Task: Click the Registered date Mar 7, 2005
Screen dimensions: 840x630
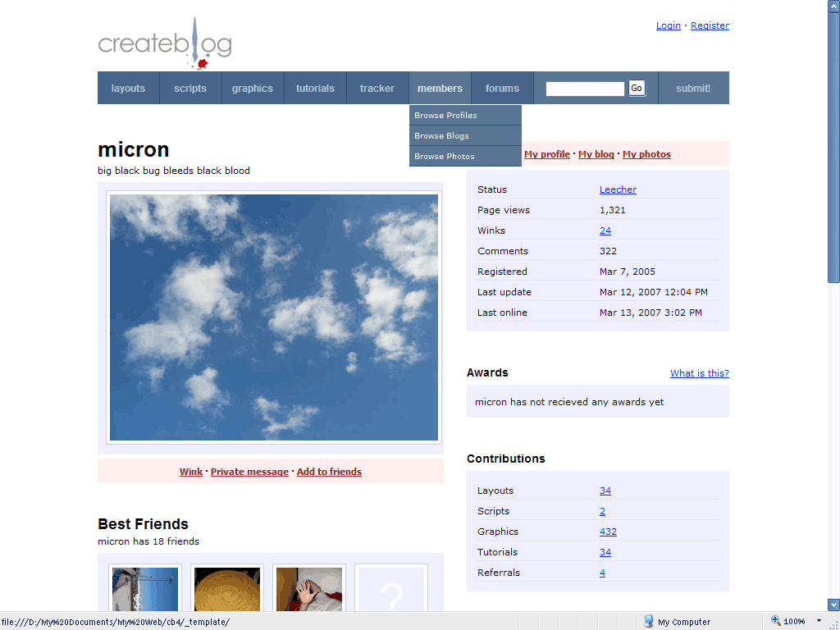Action: (628, 272)
